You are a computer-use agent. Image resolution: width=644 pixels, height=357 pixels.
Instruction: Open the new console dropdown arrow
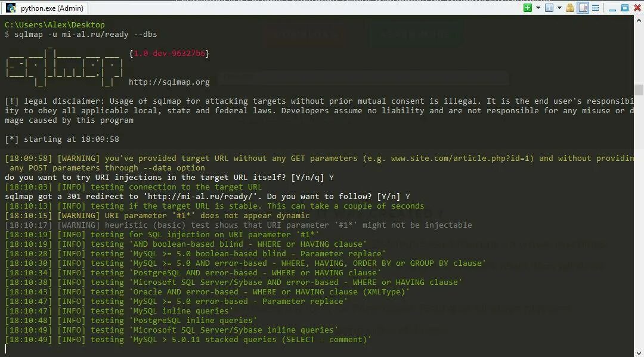[538, 8]
